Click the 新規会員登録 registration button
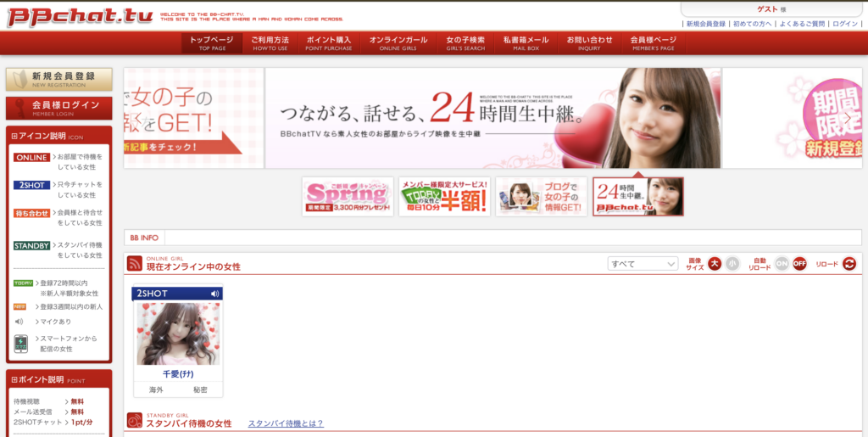Screen dimensions: 868x437 (58, 79)
